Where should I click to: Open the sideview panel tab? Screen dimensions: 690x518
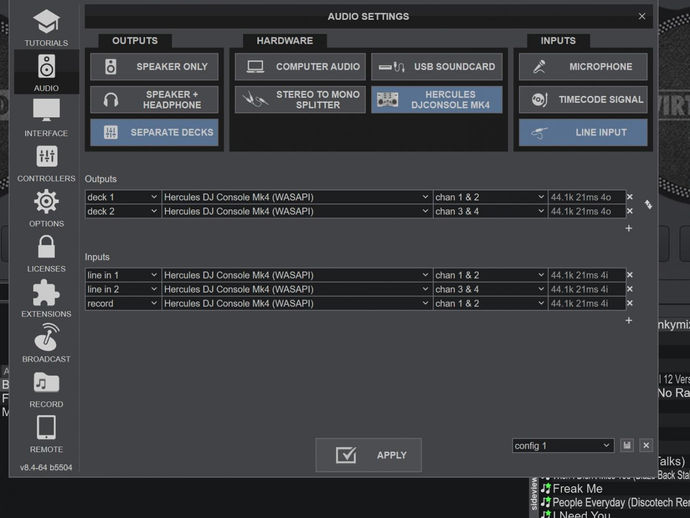pos(533,494)
